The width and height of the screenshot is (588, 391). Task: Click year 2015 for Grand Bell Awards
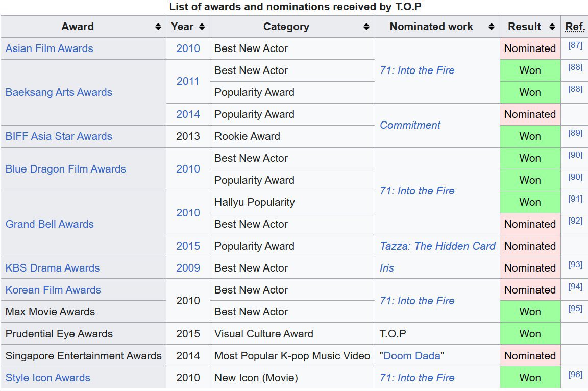coord(188,246)
